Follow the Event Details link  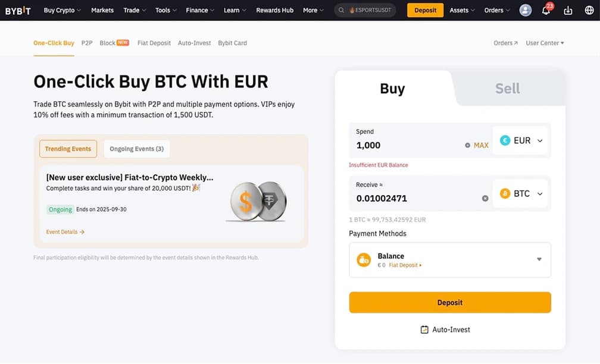point(65,231)
